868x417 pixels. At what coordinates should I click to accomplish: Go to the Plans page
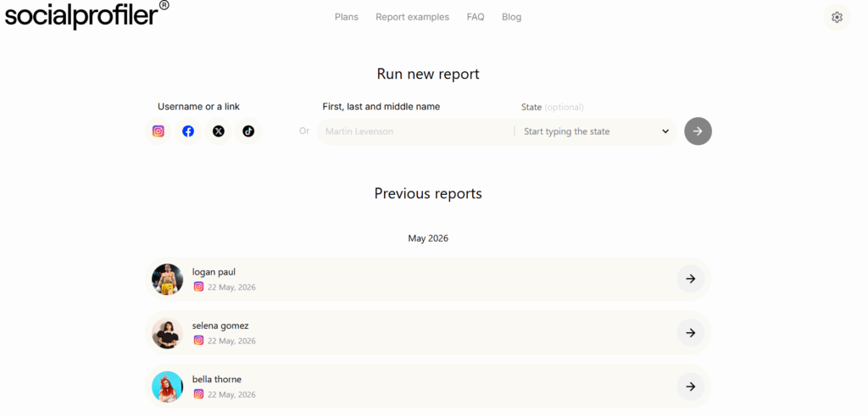tap(347, 17)
